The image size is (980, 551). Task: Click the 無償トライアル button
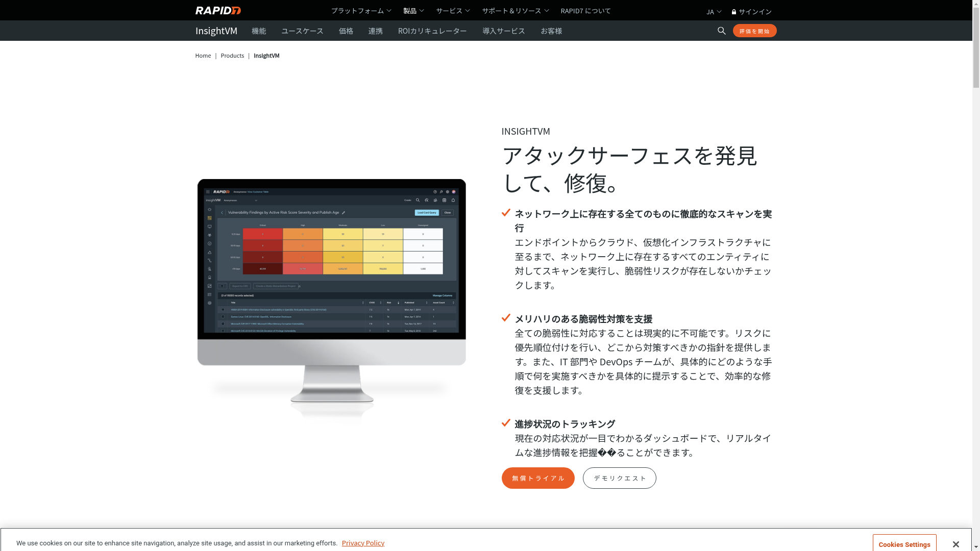pos(538,478)
